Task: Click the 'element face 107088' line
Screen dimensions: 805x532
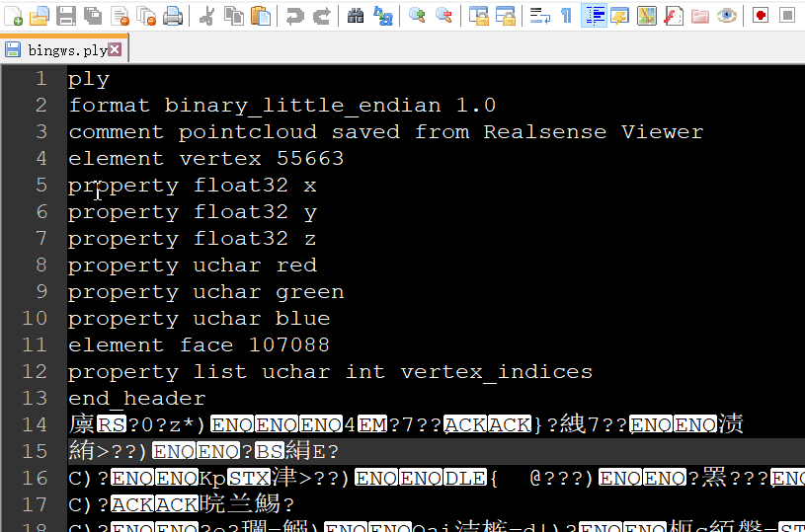Action: click(200, 345)
